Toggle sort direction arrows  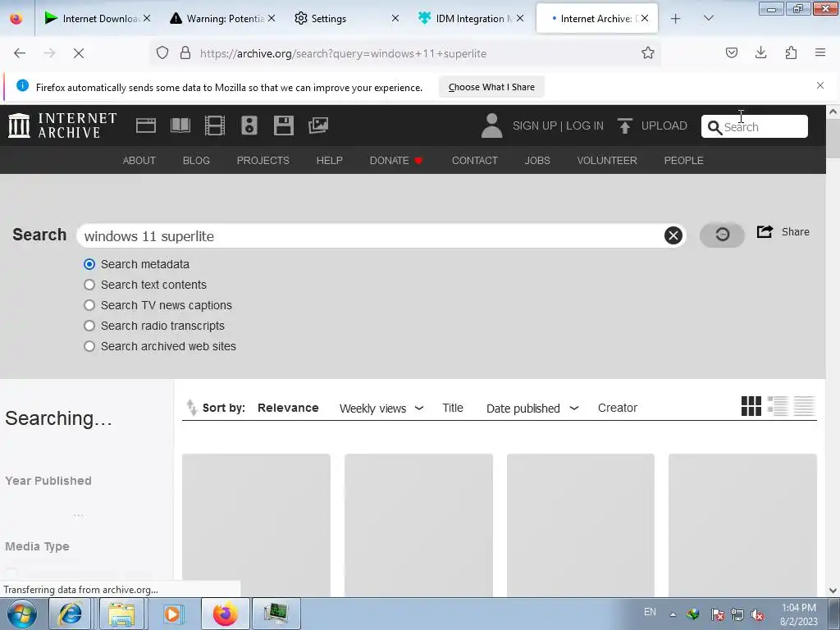(191, 408)
